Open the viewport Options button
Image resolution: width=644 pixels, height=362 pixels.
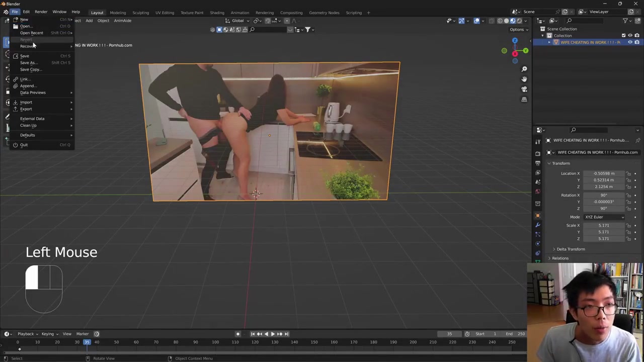pyautogui.click(x=518, y=30)
